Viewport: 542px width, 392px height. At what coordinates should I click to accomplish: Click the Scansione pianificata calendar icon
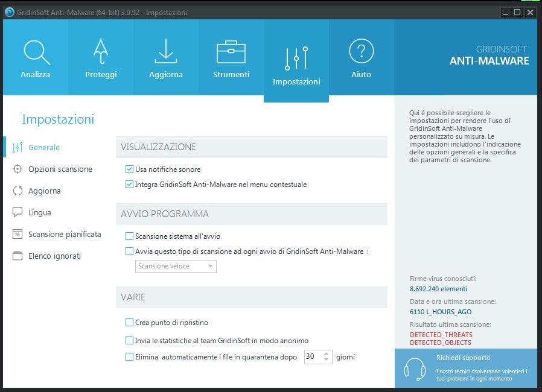point(18,234)
